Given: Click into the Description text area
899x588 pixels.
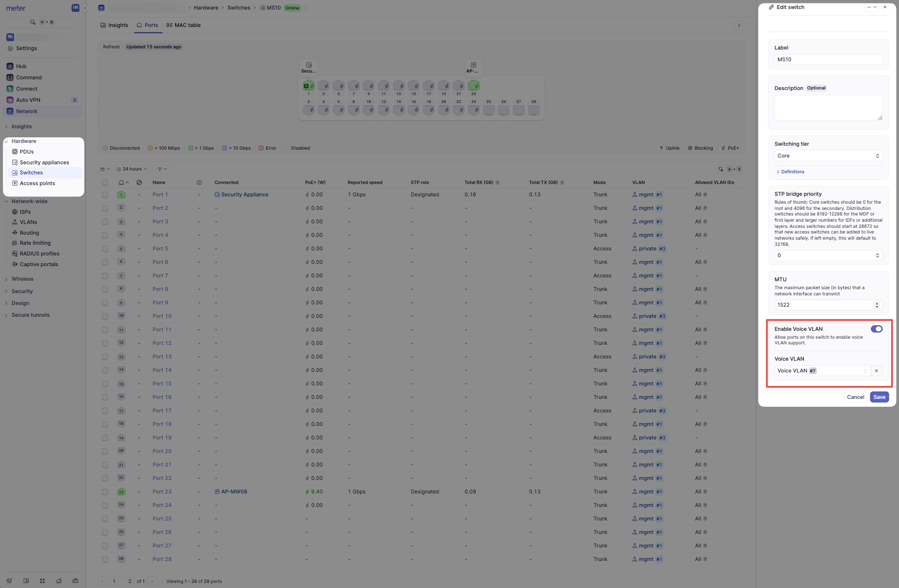Looking at the screenshot, I should pos(828,107).
